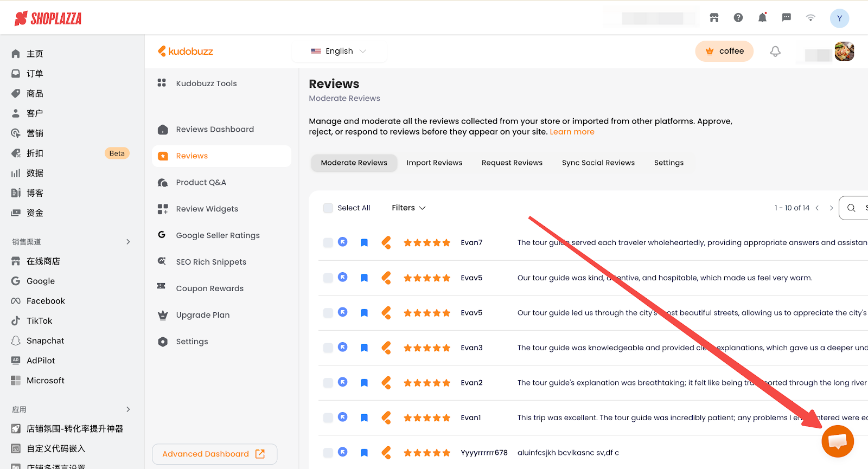
Task: Open the Shoplazza store front icon
Action: [714, 18]
